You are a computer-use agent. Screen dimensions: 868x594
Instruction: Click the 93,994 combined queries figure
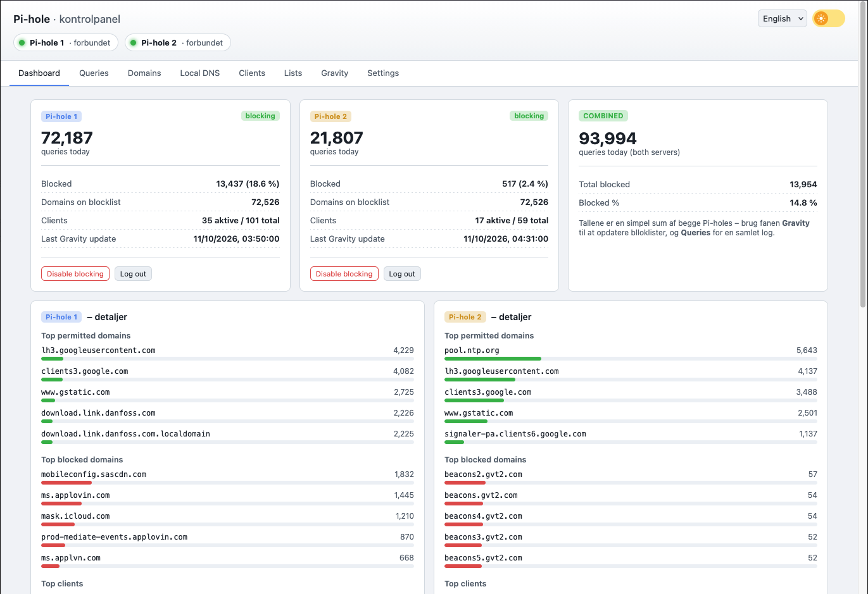[x=608, y=139]
